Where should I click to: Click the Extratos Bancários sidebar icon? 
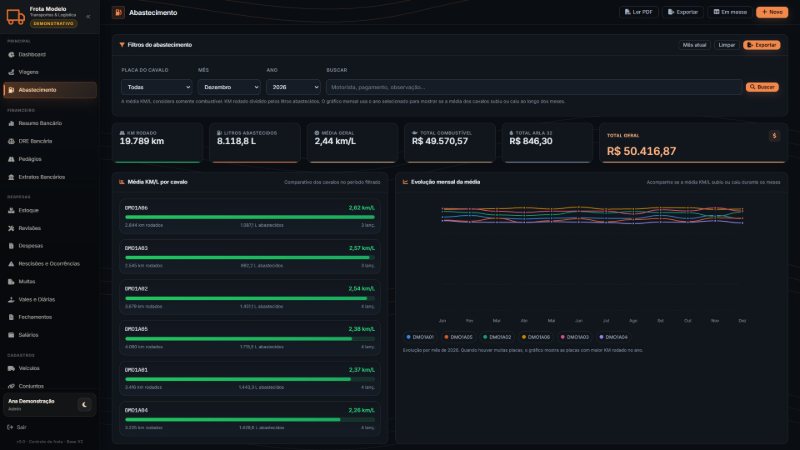point(11,177)
